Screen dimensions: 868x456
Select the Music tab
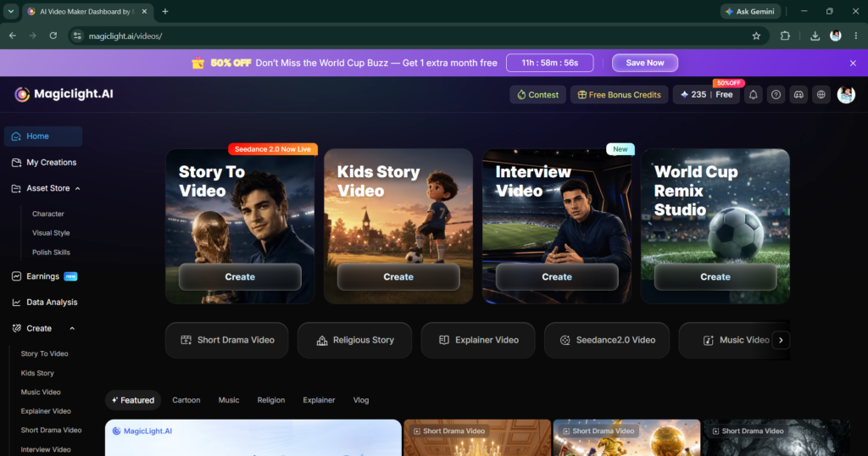(229, 400)
